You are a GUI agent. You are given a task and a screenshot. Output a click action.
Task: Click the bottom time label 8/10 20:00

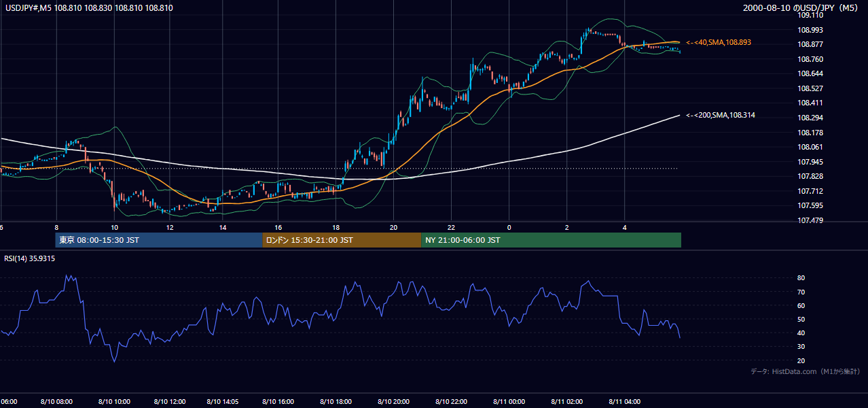coord(393,401)
